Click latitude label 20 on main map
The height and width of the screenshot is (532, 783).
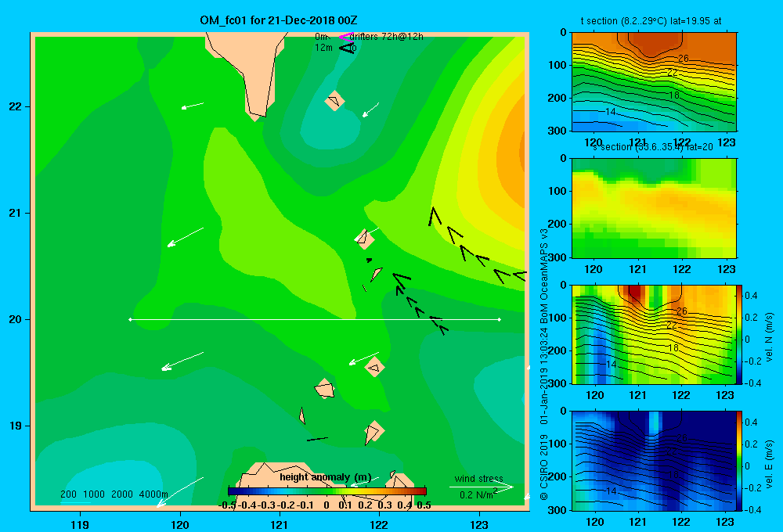16,319
